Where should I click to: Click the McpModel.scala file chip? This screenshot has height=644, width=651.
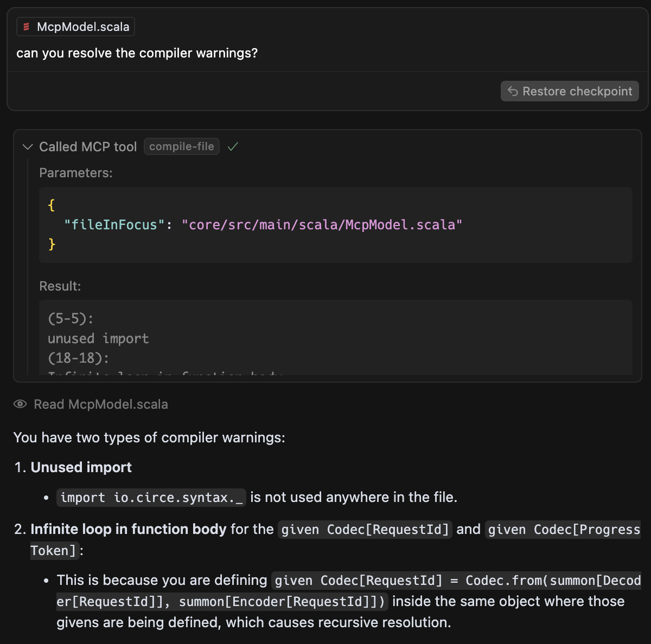coord(75,27)
